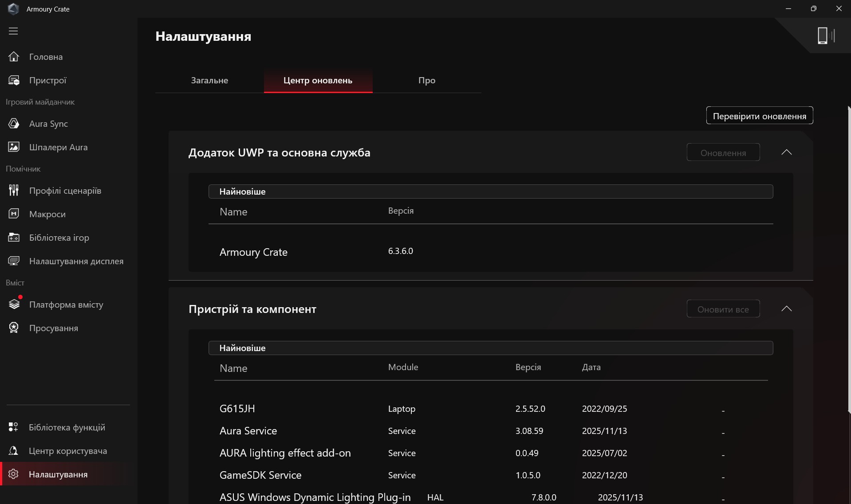Image resolution: width=851 pixels, height=504 pixels.
Task: Open Налаштування дисплея in sidebar
Action: tap(76, 261)
